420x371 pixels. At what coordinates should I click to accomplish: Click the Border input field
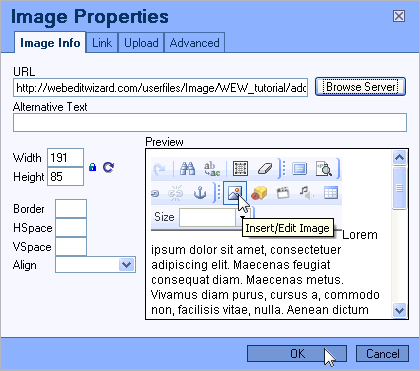point(71,209)
